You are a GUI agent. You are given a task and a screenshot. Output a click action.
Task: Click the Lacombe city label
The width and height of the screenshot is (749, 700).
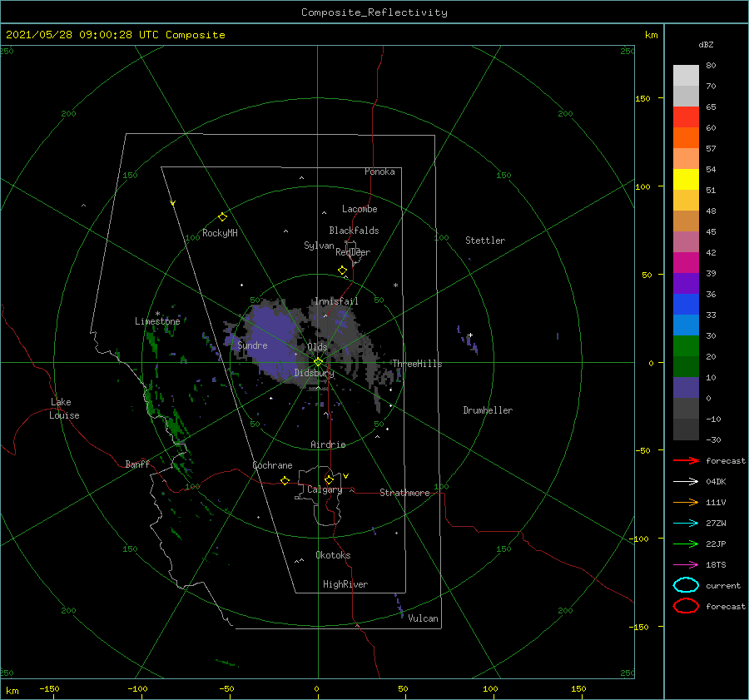point(360,209)
